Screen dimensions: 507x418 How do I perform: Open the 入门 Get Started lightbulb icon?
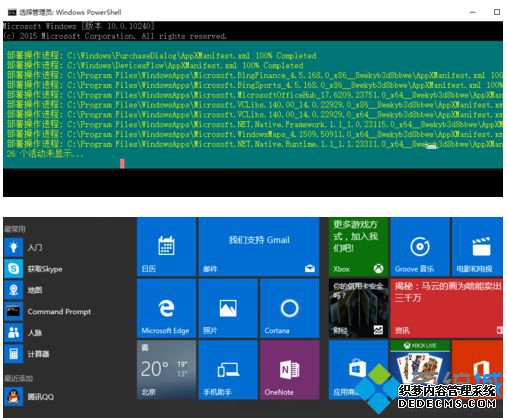(x=13, y=247)
